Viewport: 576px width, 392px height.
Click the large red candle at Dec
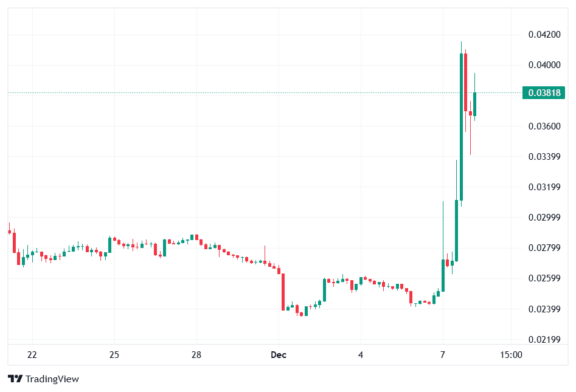click(x=283, y=292)
